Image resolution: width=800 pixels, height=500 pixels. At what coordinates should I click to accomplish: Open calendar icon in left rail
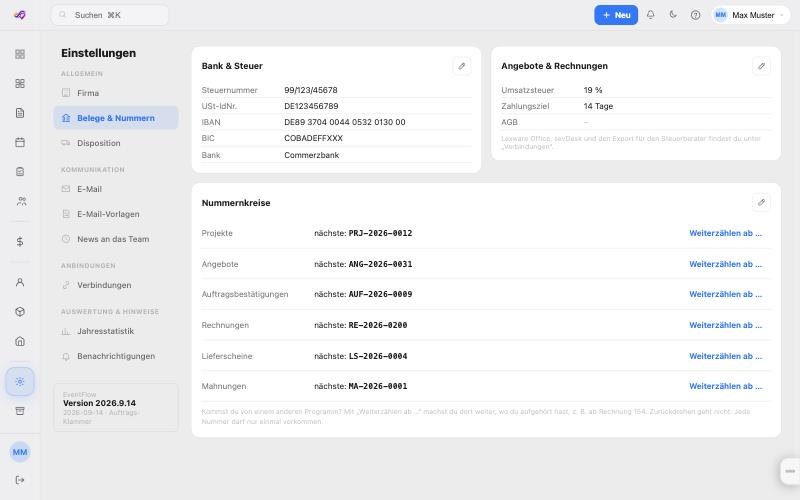tap(20, 142)
